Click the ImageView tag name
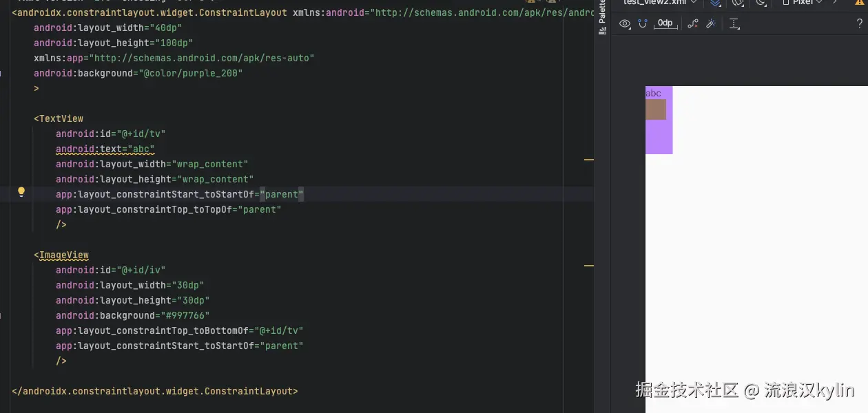 click(64, 255)
